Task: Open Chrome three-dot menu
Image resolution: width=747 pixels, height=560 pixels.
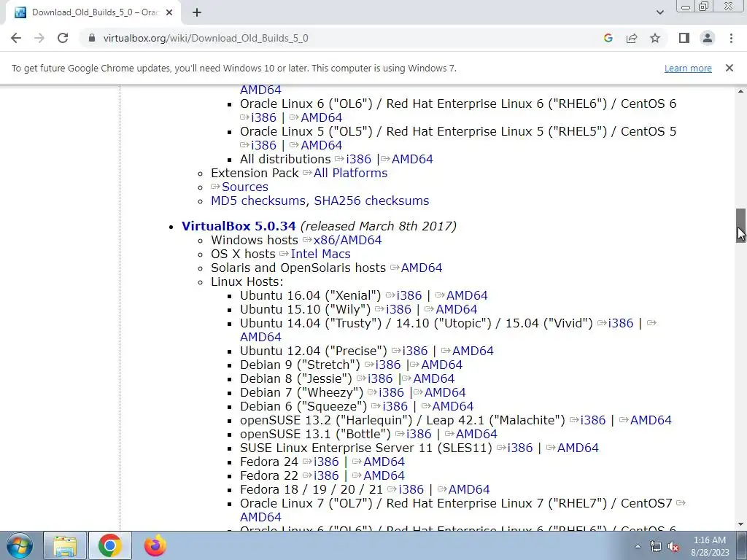Action: click(731, 38)
